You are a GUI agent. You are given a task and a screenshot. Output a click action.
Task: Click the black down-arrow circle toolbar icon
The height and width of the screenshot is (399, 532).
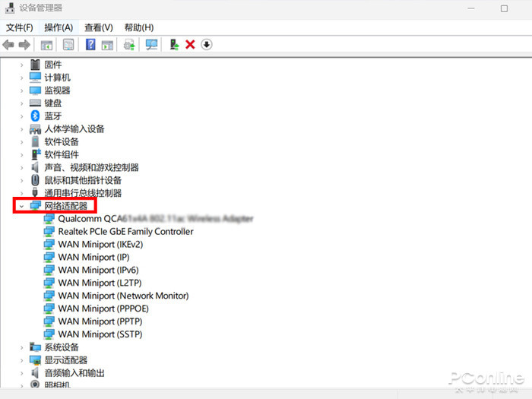[206, 45]
